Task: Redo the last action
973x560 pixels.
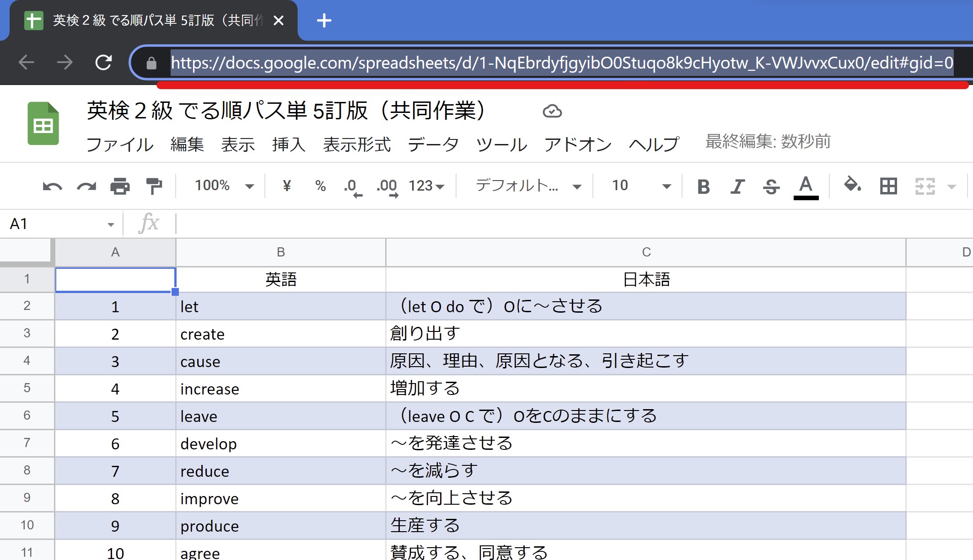Action: [86, 186]
